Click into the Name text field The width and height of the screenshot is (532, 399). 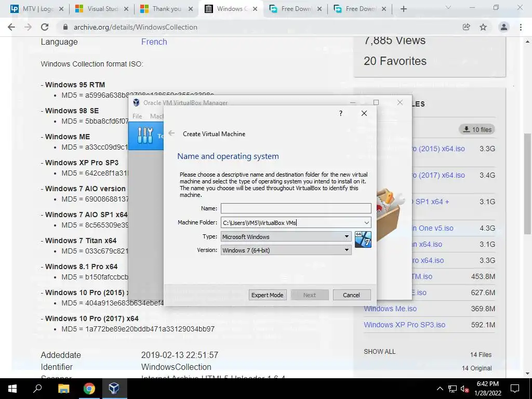coord(296,208)
